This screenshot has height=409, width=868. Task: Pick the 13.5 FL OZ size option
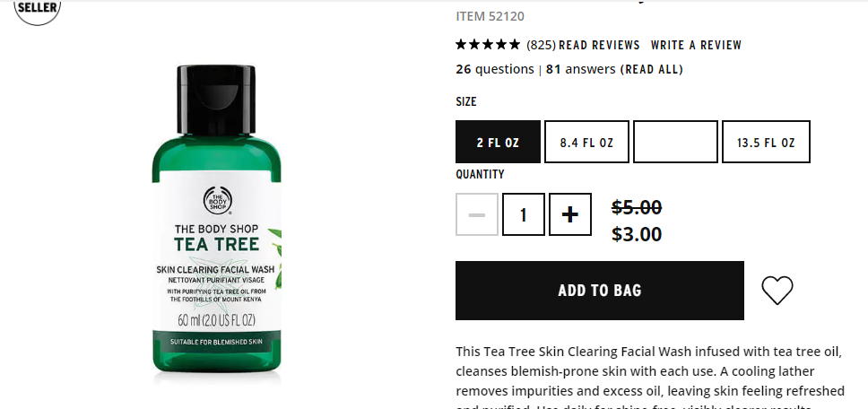click(x=766, y=142)
